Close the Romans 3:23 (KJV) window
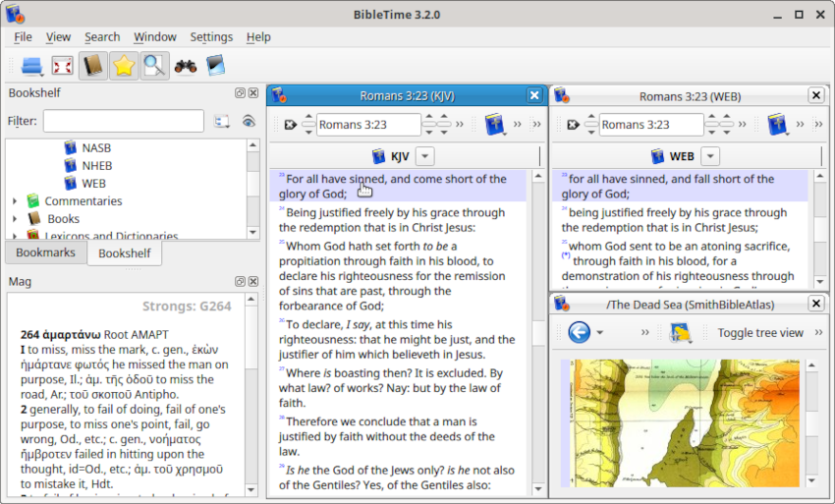 tap(534, 95)
